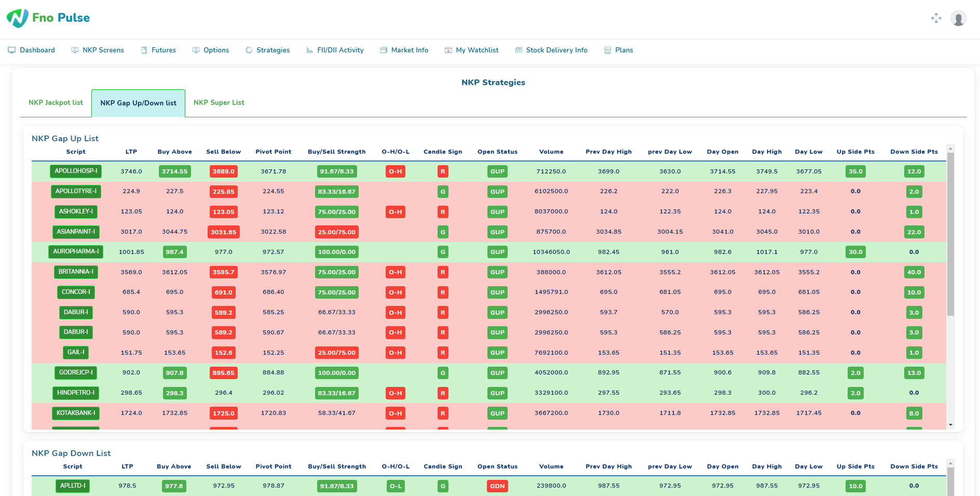
Task: Select ASIANPAINT-I script button
Action: 76,232
